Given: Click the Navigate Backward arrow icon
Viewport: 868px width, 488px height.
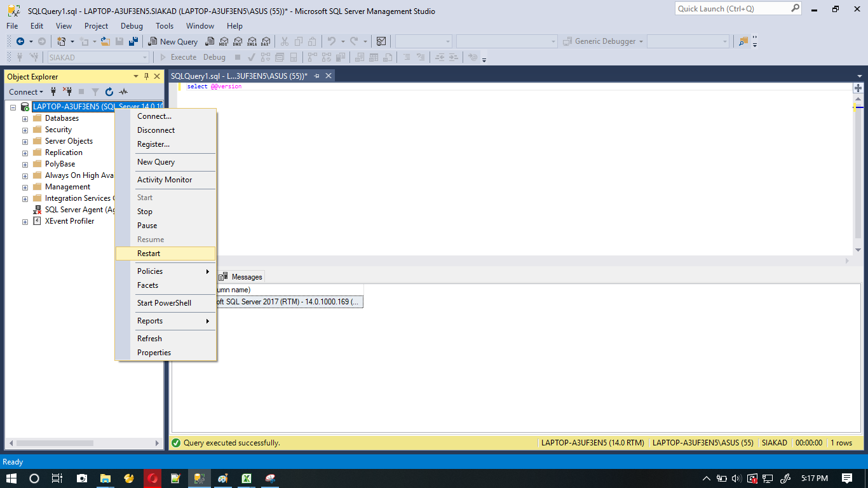Looking at the screenshot, I should (20, 41).
